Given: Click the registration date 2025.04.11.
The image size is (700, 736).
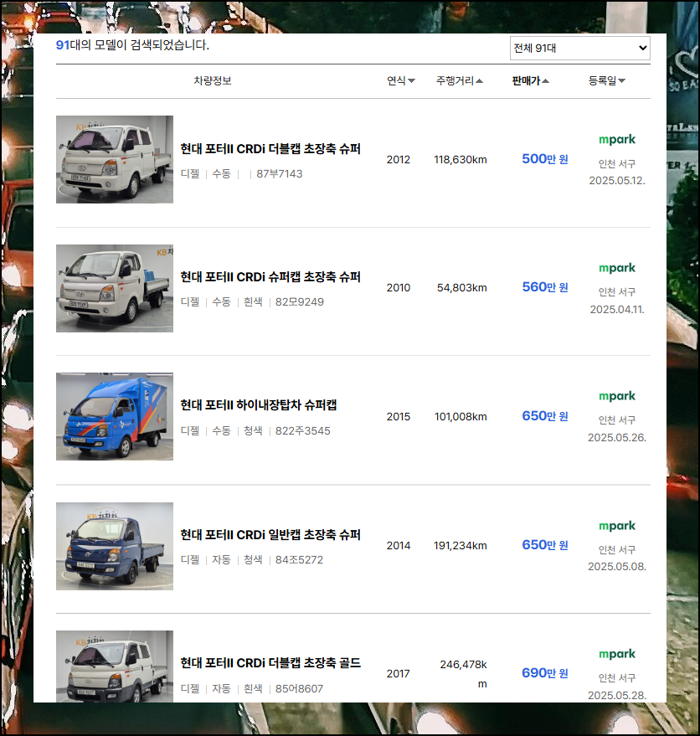Looking at the screenshot, I should click(617, 309).
